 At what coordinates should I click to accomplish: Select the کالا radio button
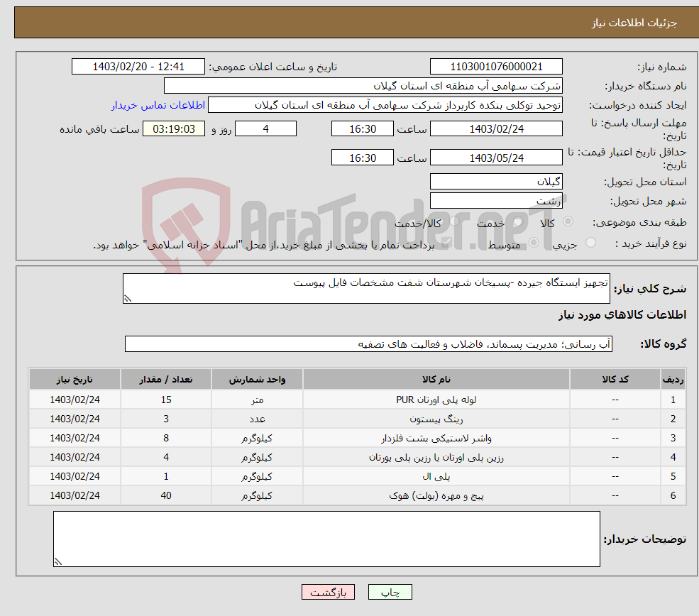[x=568, y=221]
